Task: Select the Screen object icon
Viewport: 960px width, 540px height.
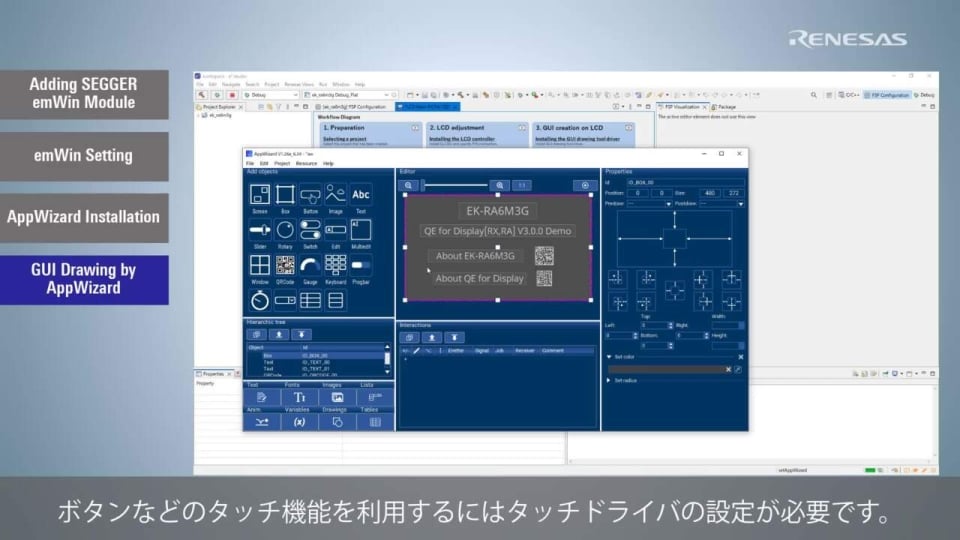Action: (x=259, y=196)
